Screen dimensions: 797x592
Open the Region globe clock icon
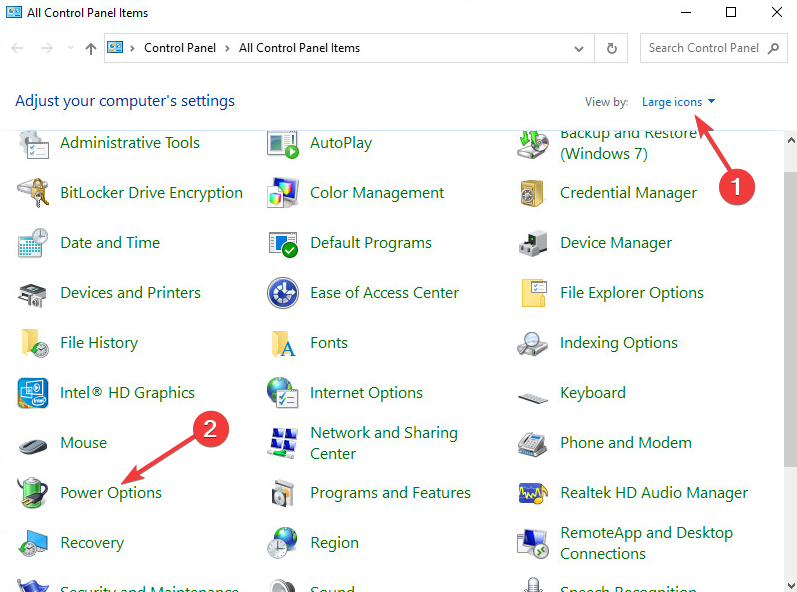click(x=282, y=543)
